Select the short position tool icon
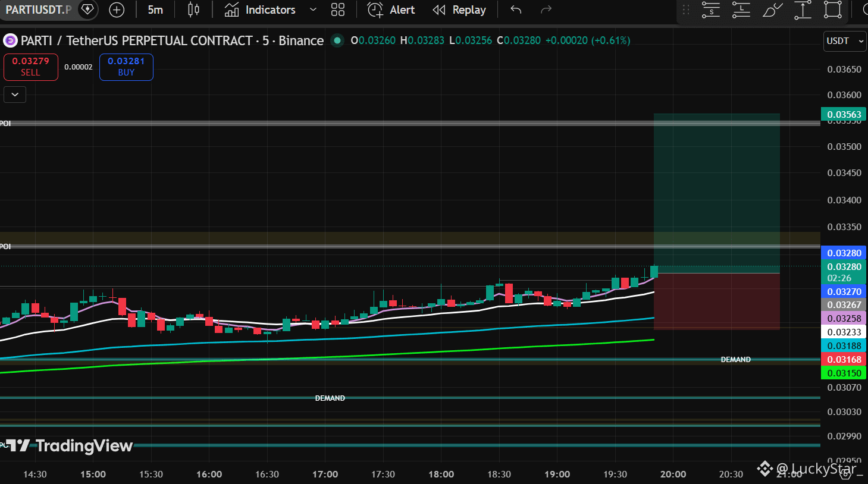Screen dimensions: 868x484 coord(711,10)
